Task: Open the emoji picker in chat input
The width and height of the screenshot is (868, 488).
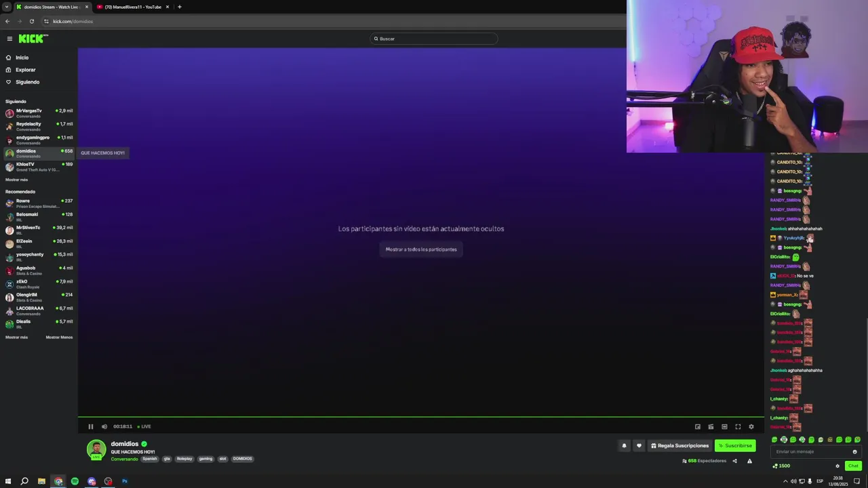Action: click(854, 451)
